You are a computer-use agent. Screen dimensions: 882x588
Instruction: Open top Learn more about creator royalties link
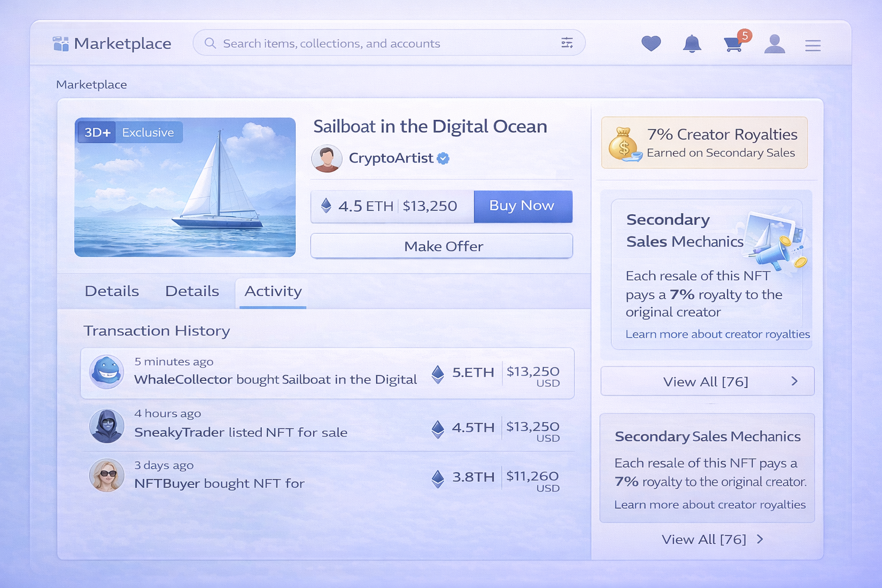click(717, 334)
